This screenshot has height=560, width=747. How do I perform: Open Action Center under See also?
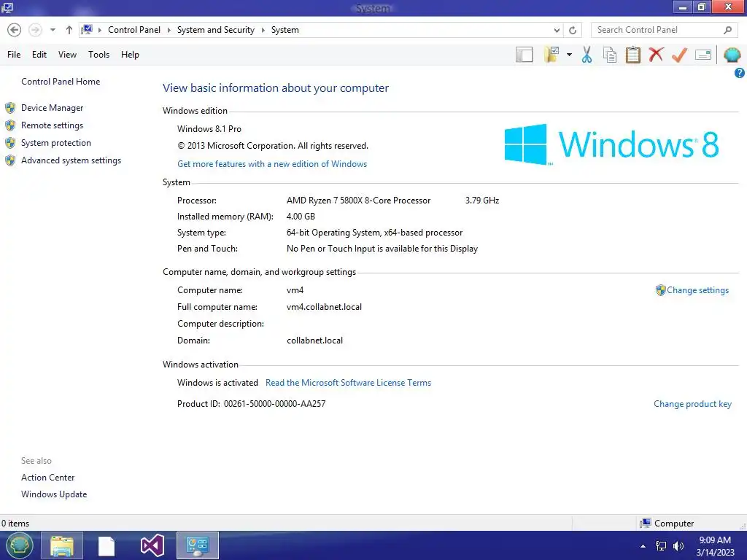tap(47, 478)
